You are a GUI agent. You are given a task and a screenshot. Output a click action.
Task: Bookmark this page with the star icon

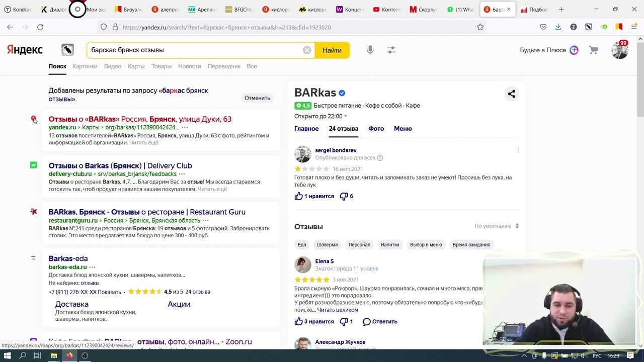coord(480,27)
